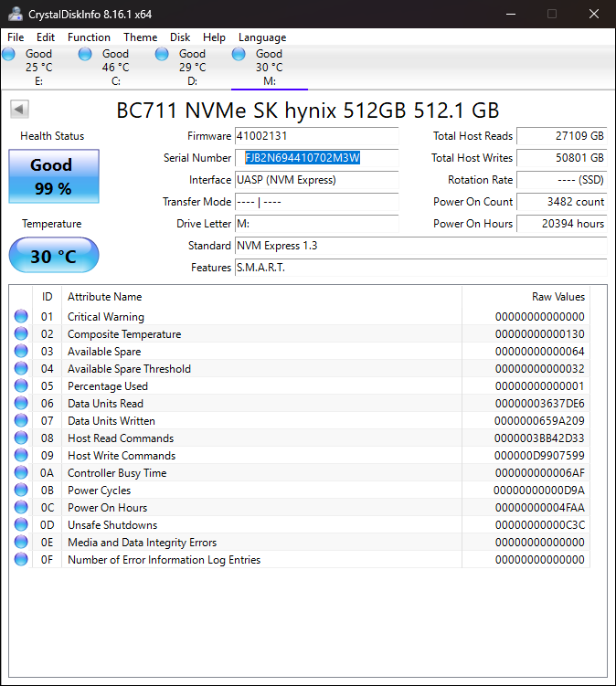Select disk M: Good 30 °C tab
The width and height of the screenshot is (616, 686).
[x=270, y=67]
